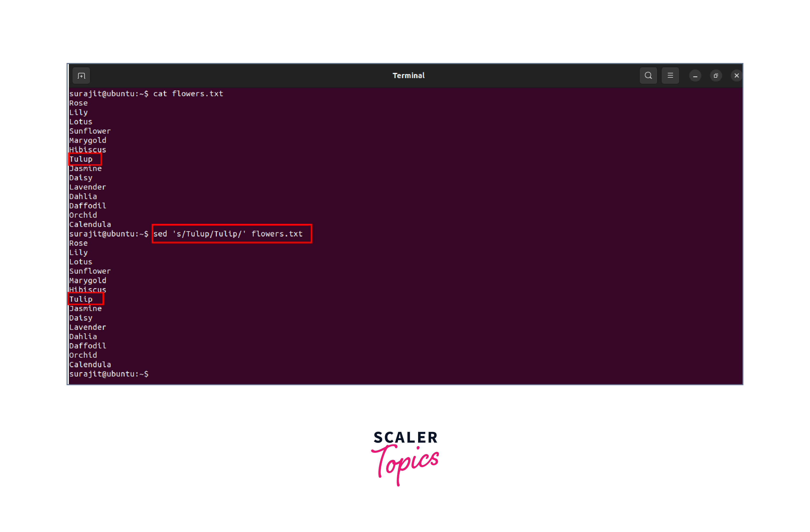The width and height of the screenshot is (810, 532).
Task: Click the second Daffodil output line
Action: coord(88,346)
